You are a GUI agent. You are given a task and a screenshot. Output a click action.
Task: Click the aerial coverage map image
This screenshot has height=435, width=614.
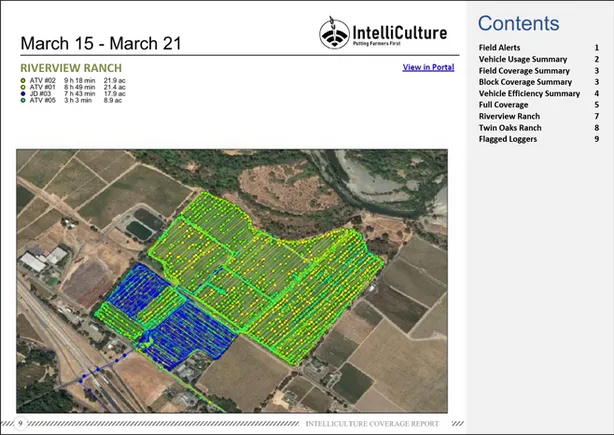232,281
